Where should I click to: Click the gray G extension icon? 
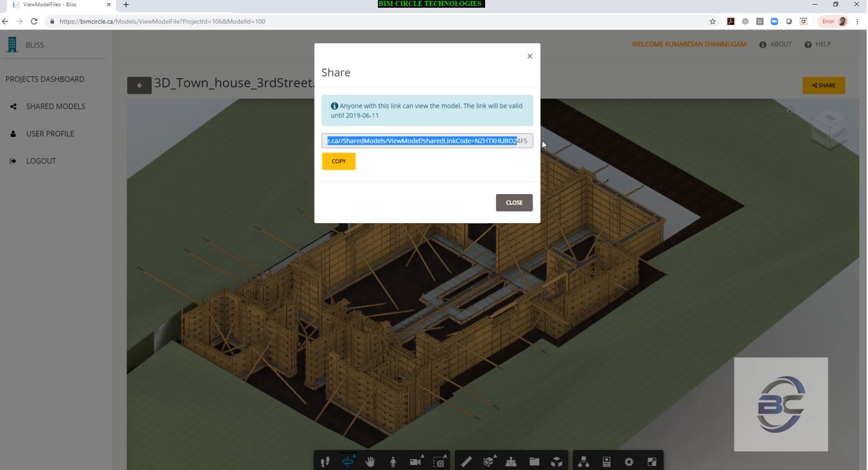(x=760, y=21)
